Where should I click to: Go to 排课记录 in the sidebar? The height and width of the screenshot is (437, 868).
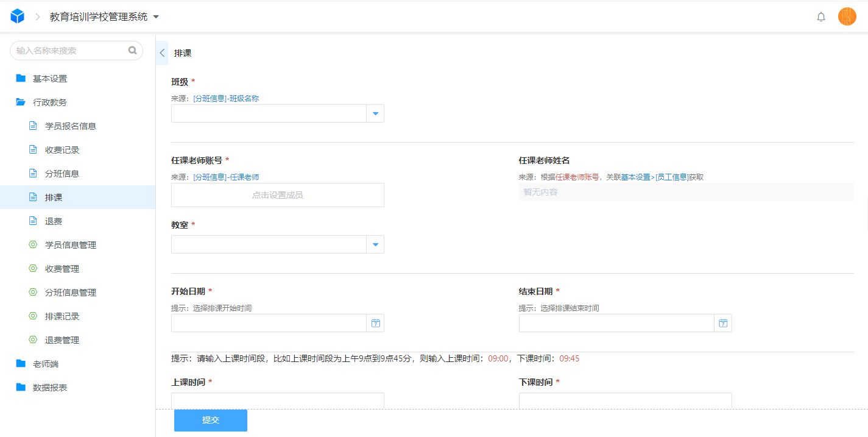62,316
